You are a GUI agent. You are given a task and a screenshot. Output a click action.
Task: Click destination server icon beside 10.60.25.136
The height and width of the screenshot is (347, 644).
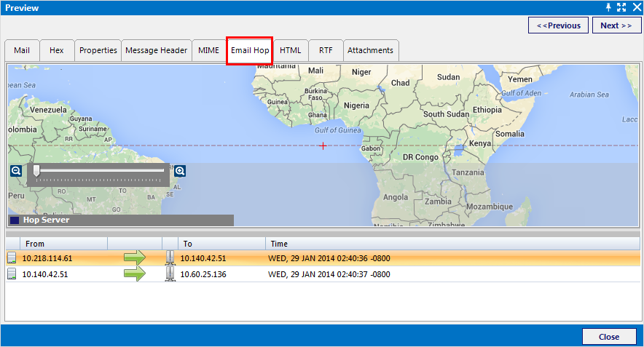click(170, 274)
